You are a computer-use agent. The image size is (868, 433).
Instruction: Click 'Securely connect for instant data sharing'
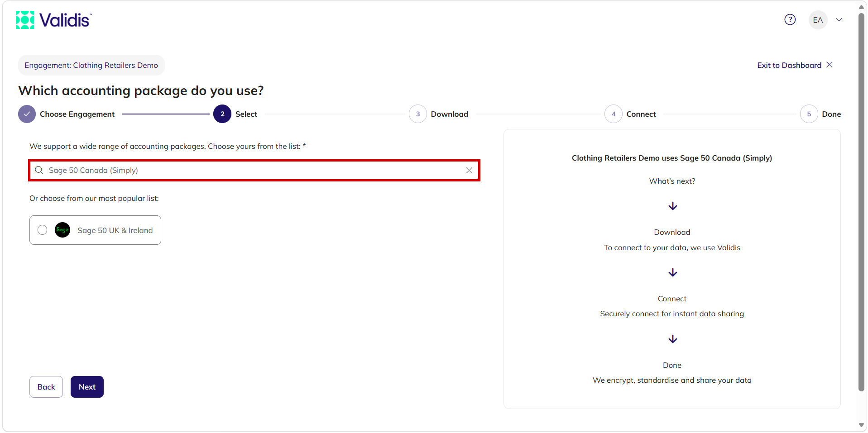(x=672, y=314)
